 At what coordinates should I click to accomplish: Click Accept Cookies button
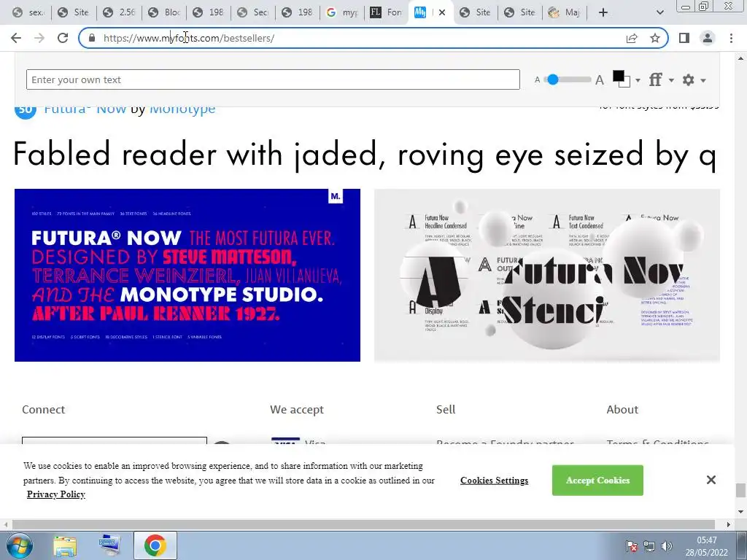pyautogui.click(x=597, y=481)
